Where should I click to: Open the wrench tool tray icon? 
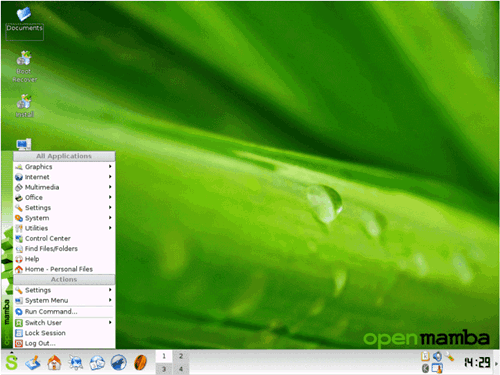click(x=449, y=356)
